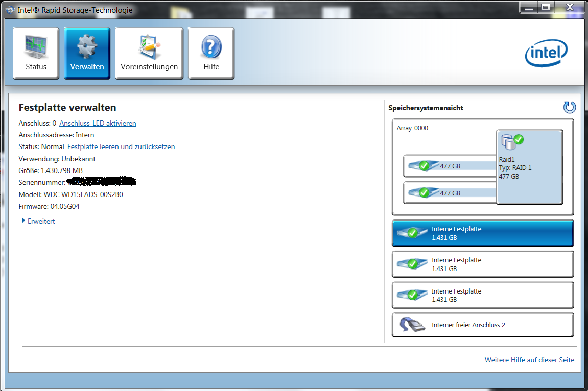
Task: Click the Raid1 volume cylinder icon
Action: click(512, 141)
